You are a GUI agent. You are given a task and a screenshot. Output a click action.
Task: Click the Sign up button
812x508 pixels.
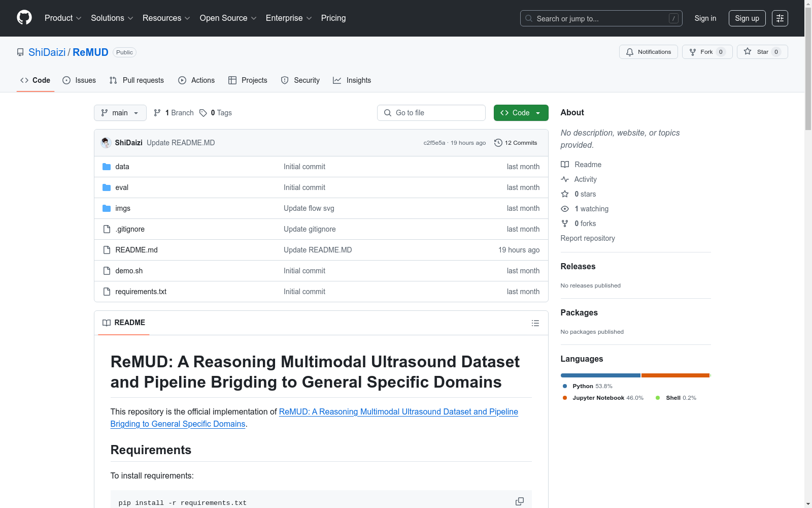tap(747, 18)
